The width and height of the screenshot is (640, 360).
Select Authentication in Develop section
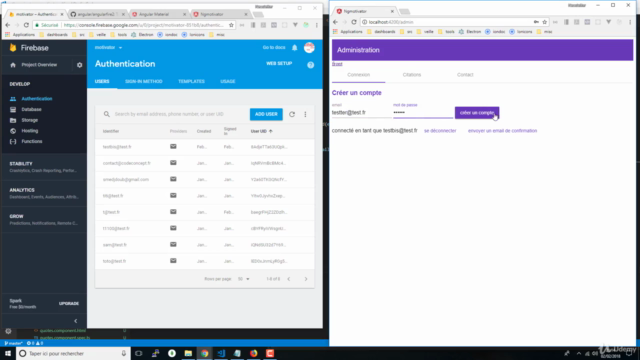(37, 99)
